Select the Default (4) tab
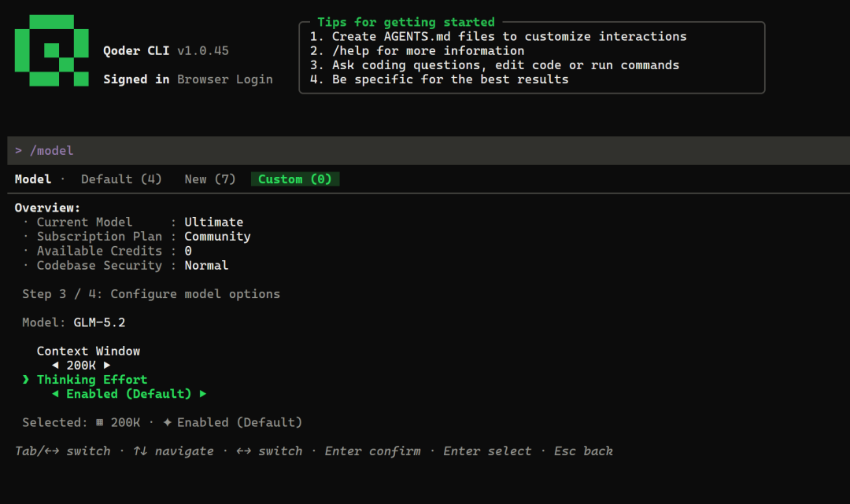The width and height of the screenshot is (850, 504). 121,179
